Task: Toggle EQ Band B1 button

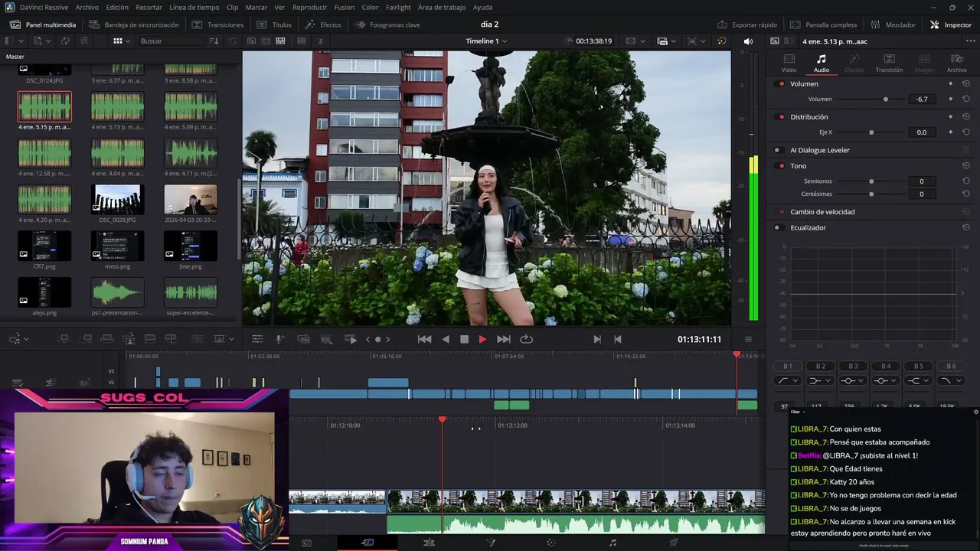Action: [788, 366]
